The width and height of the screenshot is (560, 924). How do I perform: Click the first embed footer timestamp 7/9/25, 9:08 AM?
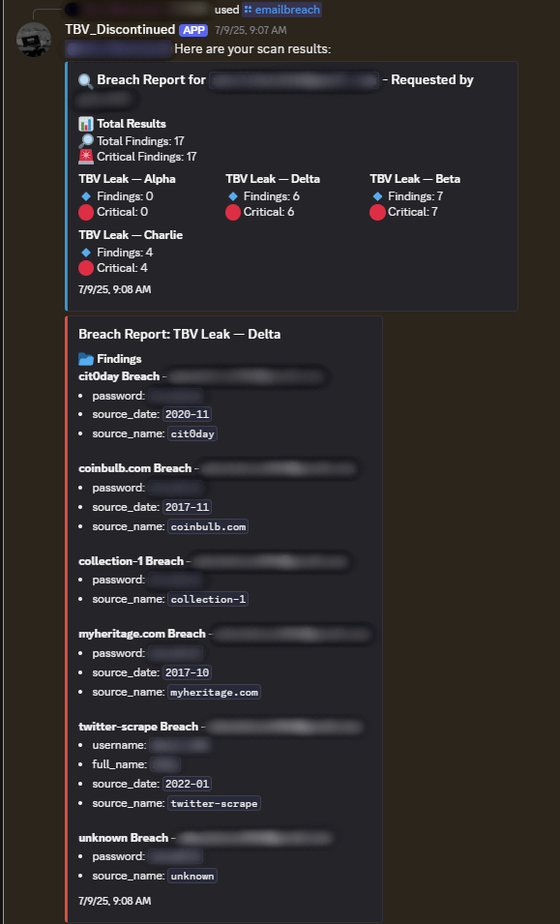click(115, 289)
